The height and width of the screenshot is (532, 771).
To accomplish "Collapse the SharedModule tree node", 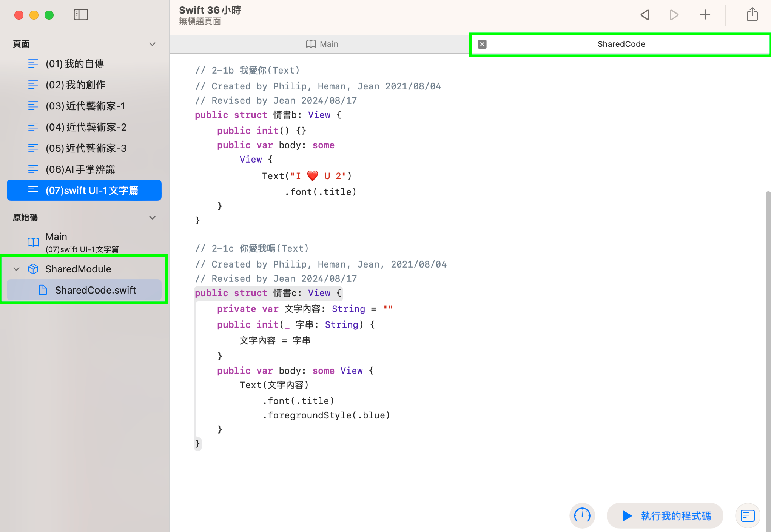I will point(17,269).
